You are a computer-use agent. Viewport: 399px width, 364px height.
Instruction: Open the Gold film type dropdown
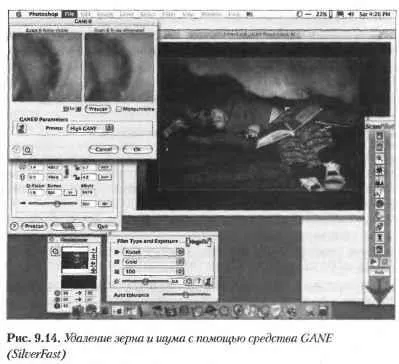153,262
